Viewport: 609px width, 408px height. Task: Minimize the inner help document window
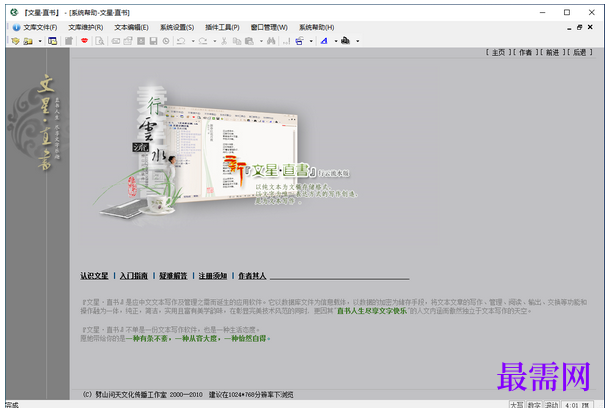(569, 28)
